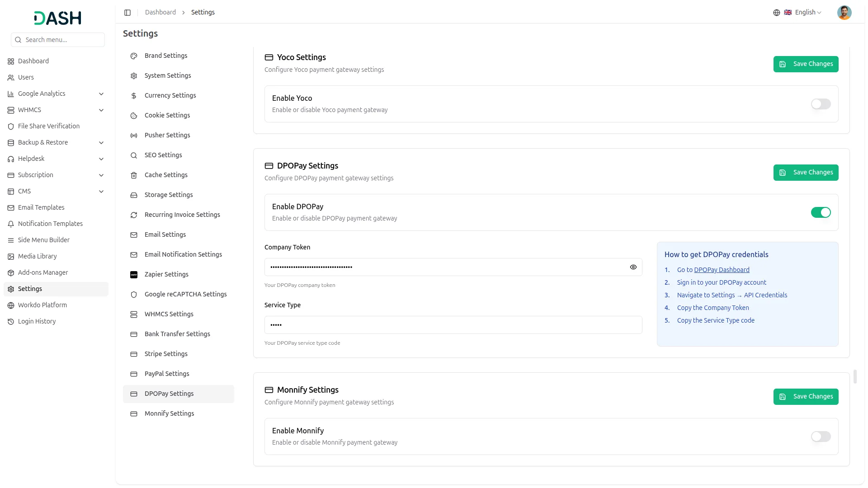
Task: Click the Google reCAPTCHA shield icon
Action: coord(134,295)
